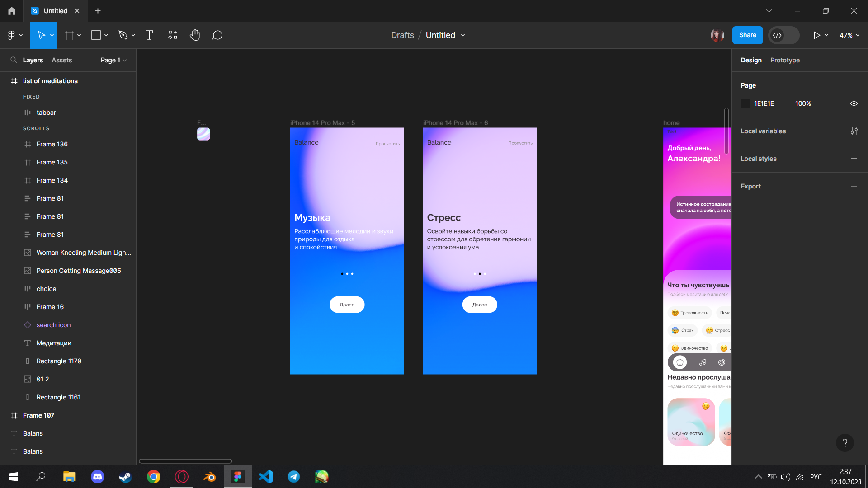868x488 pixels.
Task: Open Steam from the taskbar
Action: (126, 477)
